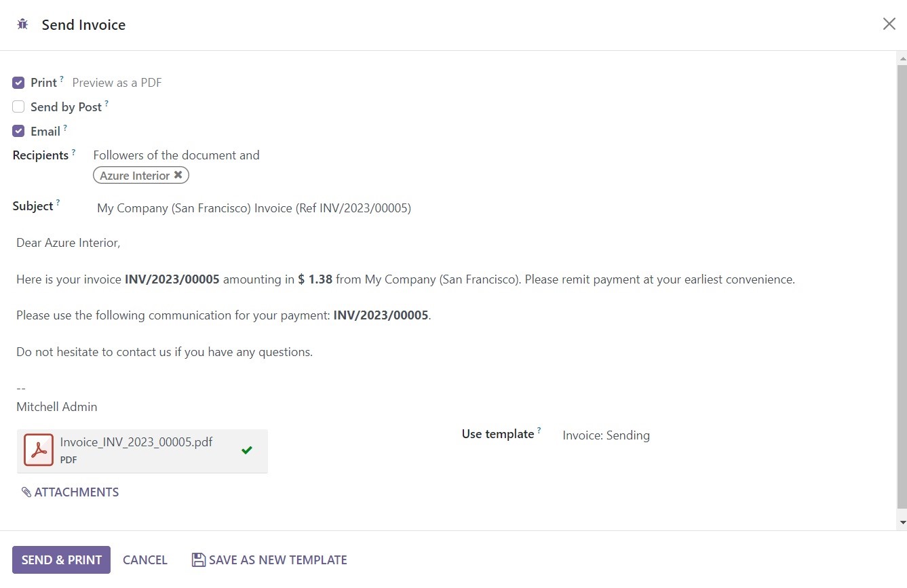
Task: Click the Send & Print button
Action: point(61,560)
